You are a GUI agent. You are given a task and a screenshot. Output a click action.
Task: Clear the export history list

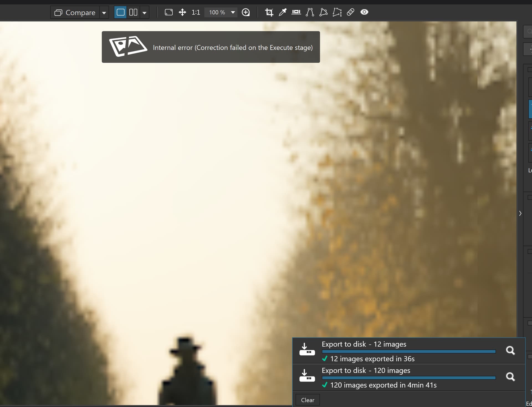(308, 400)
